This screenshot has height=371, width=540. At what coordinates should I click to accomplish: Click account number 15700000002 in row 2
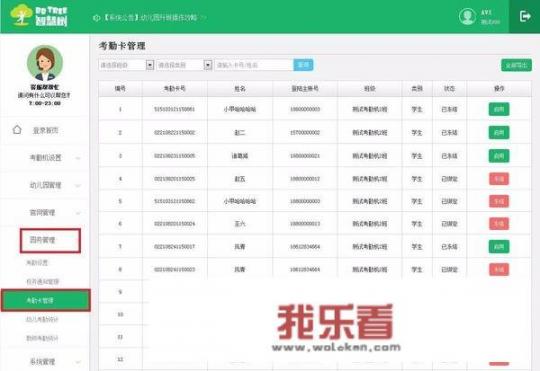point(305,133)
